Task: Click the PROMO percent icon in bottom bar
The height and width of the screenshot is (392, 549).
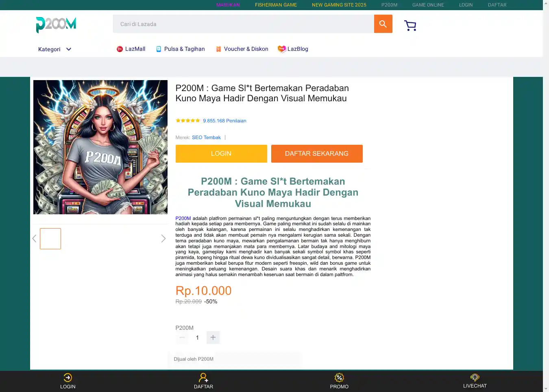Action: pos(339,377)
